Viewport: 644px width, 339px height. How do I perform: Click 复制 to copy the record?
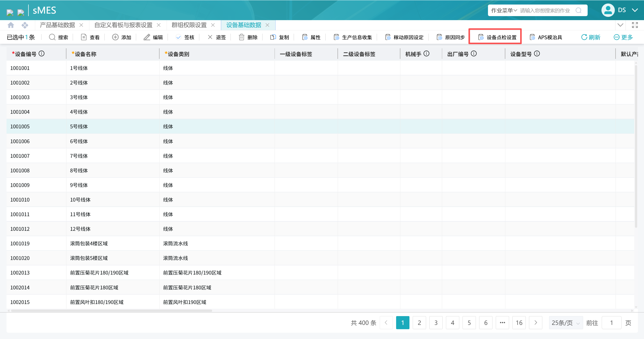(280, 37)
